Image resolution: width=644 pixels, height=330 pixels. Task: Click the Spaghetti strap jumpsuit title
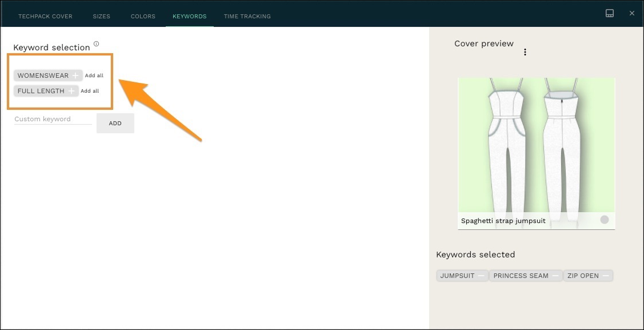point(503,221)
